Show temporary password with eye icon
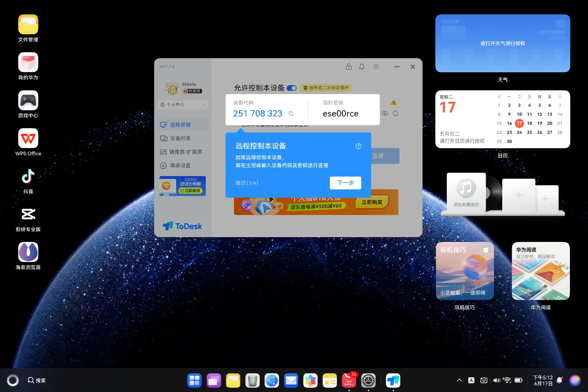Screen dimensions: 588x392 (x=385, y=114)
